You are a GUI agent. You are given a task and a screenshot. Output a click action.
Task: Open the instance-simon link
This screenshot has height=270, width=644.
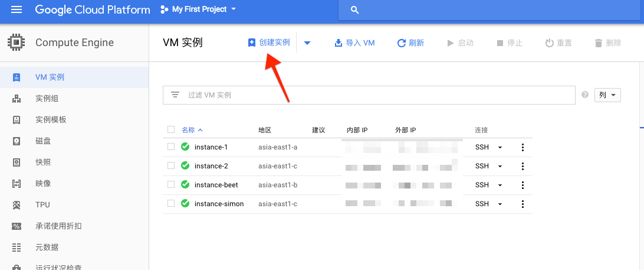tap(219, 204)
